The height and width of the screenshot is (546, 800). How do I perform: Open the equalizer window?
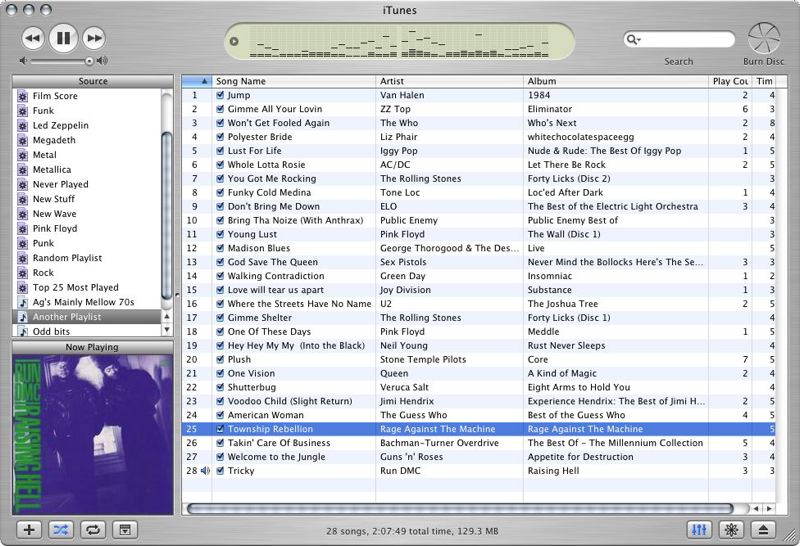[701, 529]
